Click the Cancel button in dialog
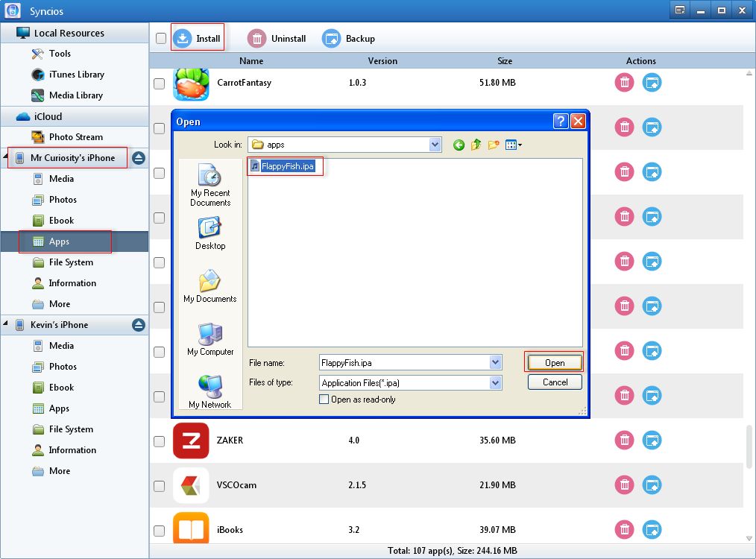 tap(555, 382)
